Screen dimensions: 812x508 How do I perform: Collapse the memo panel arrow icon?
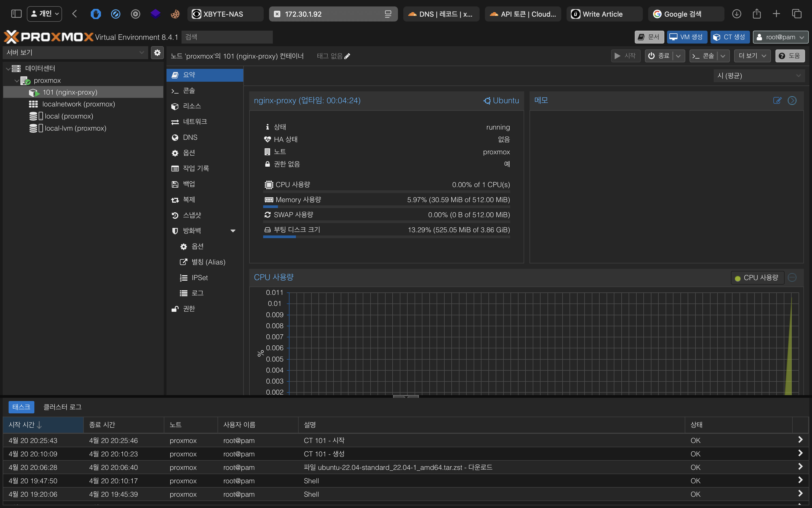(792, 101)
